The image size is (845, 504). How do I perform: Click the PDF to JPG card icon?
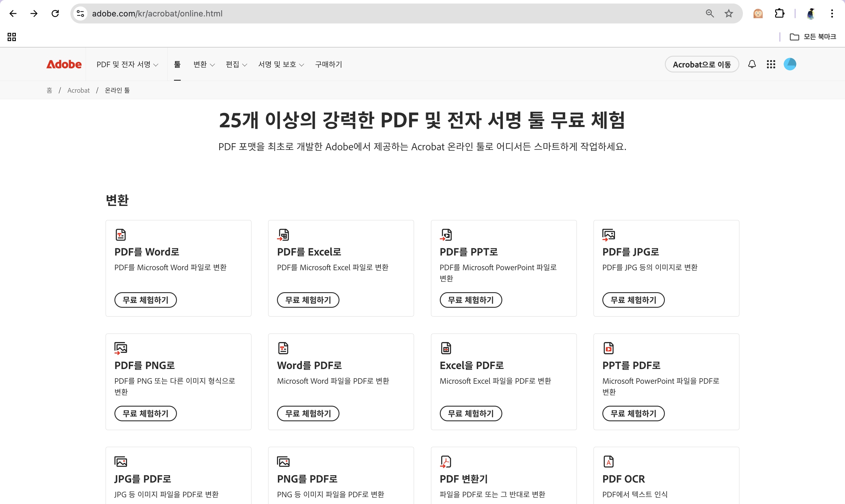(608, 234)
